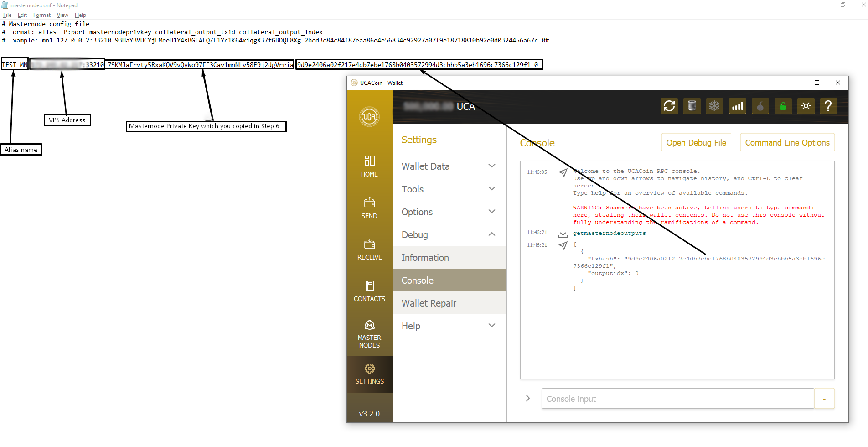
Task: Click the Settings heading in wallet
Action: [x=419, y=140]
